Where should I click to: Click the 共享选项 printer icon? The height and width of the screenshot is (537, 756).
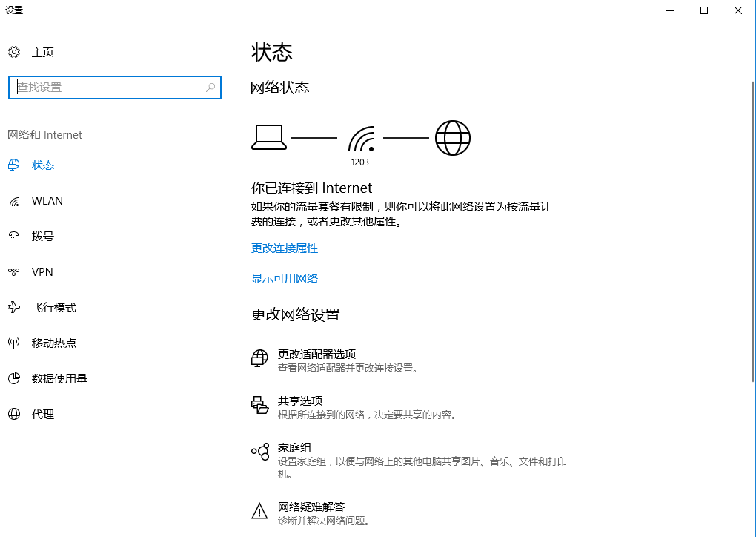click(259, 405)
